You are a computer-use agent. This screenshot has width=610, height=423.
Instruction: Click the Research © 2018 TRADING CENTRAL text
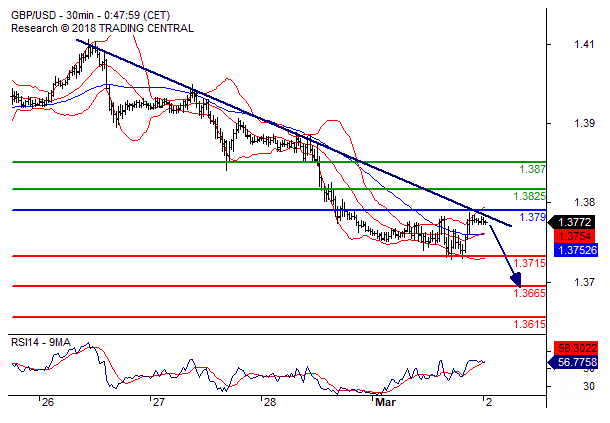[102, 28]
